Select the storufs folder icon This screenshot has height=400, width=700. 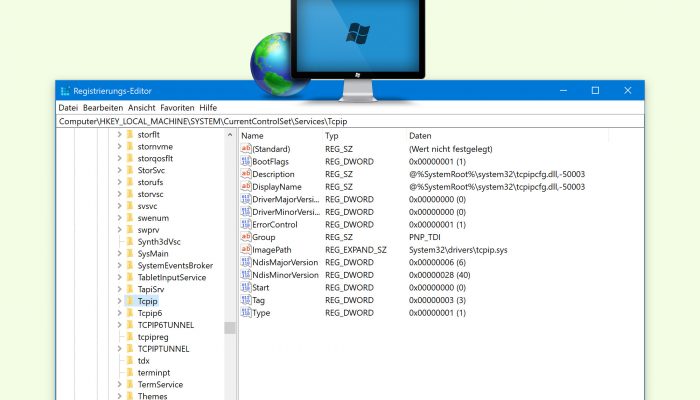tap(130, 182)
